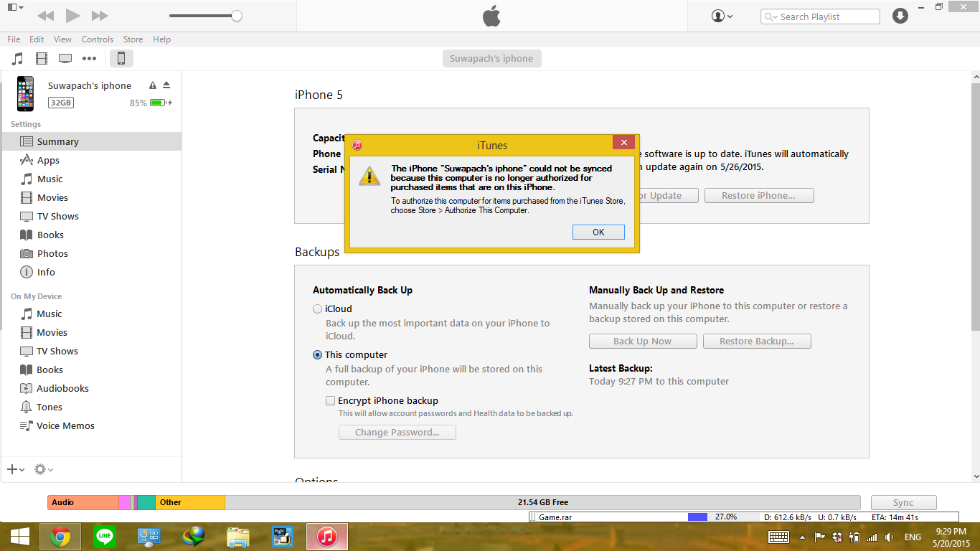Select Books under On My Device
The image size is (980, 551).
point(91,369)
